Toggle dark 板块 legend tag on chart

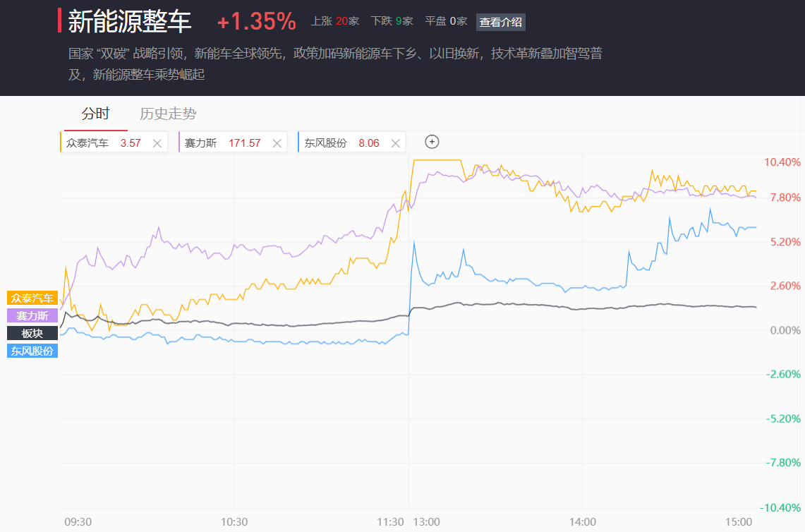[x=32, y=333]
